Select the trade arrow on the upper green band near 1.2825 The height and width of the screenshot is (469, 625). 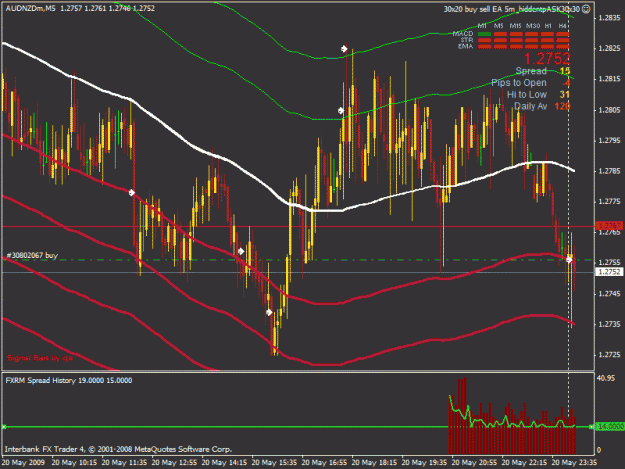tap(344, 49)
